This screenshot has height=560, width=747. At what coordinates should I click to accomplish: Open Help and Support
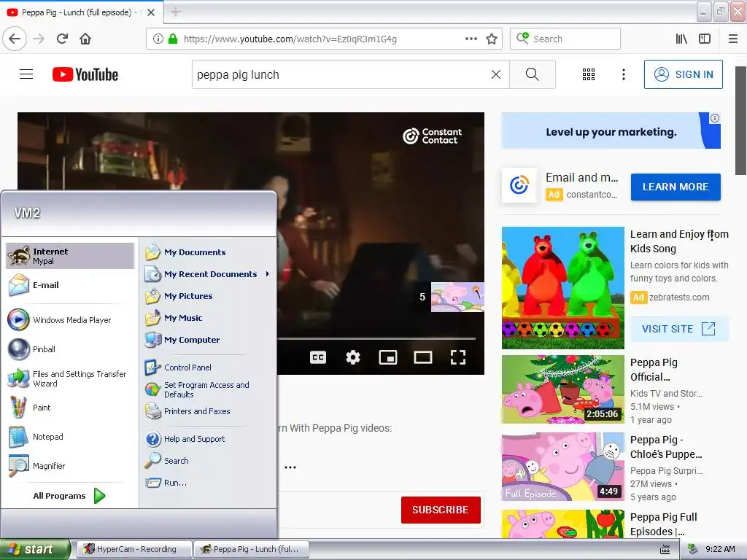pos(208,438)
